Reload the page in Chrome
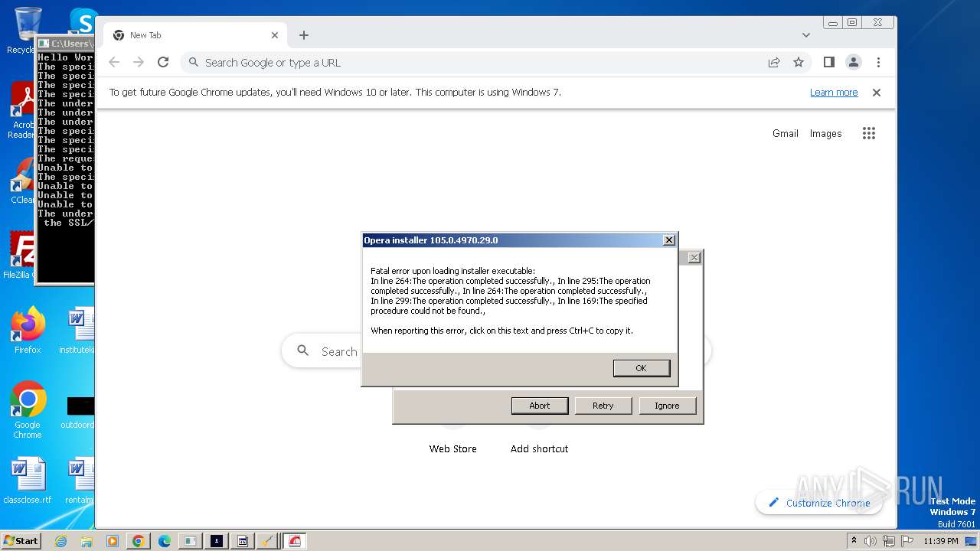The height and width of the screenshot is (551, 980). (163, 63)
